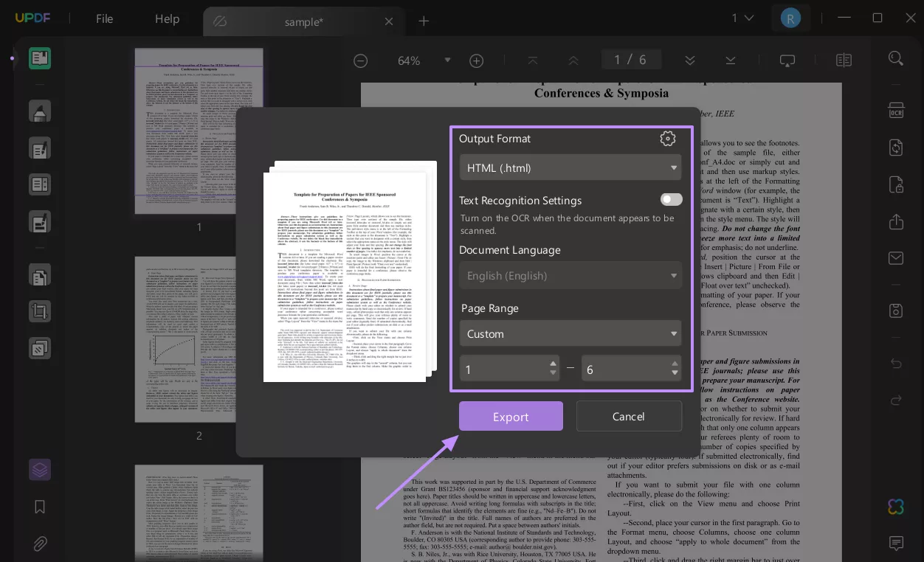Viewport: 924px width, 562px height.
Task: Open the Help menu
Action: click(x=167, y=19)
